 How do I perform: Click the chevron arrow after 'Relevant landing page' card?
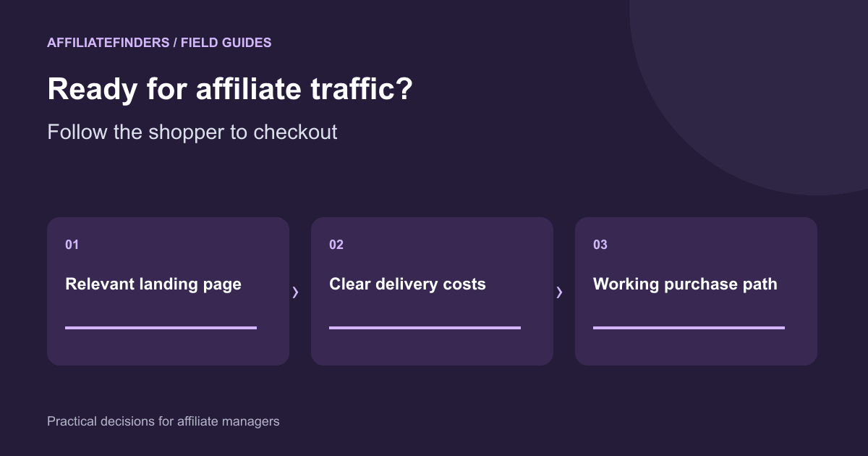(x=295, y=292)
